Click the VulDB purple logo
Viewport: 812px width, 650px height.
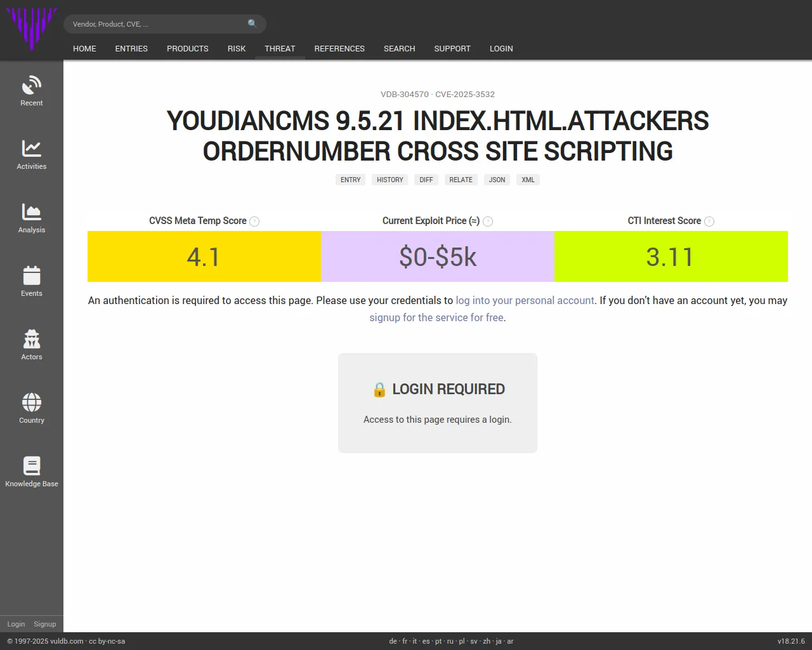coord(32,29)
